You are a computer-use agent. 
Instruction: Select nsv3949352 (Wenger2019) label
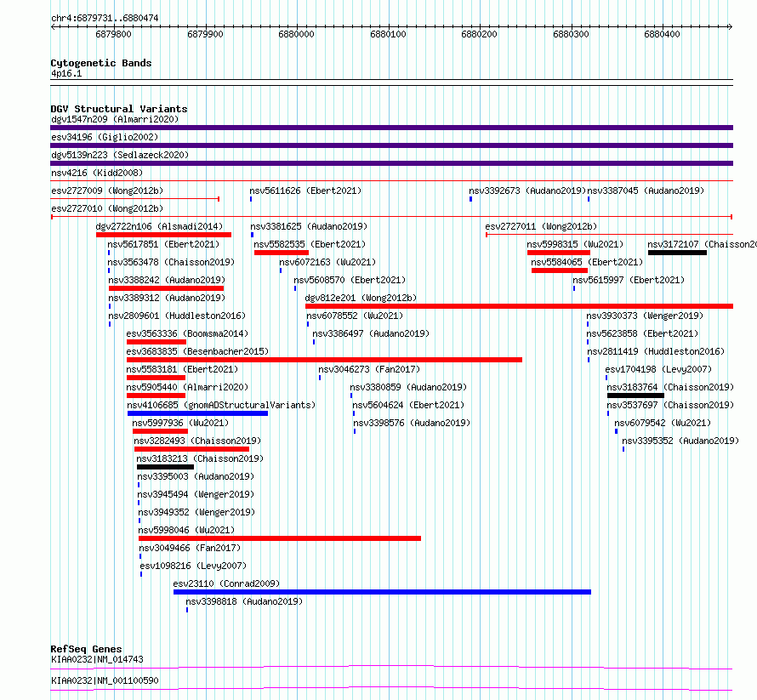pyautogui.click(x=196, y=512)
